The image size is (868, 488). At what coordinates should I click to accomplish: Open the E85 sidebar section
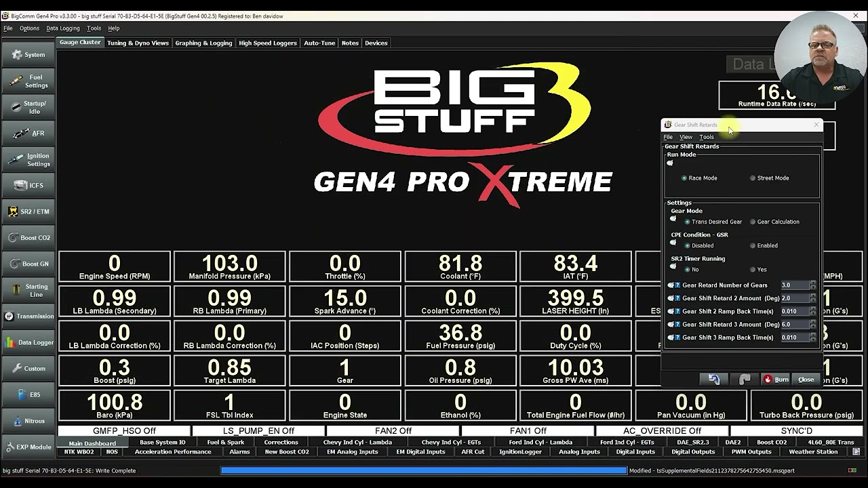pyautogui.click(x=28, y=394)
